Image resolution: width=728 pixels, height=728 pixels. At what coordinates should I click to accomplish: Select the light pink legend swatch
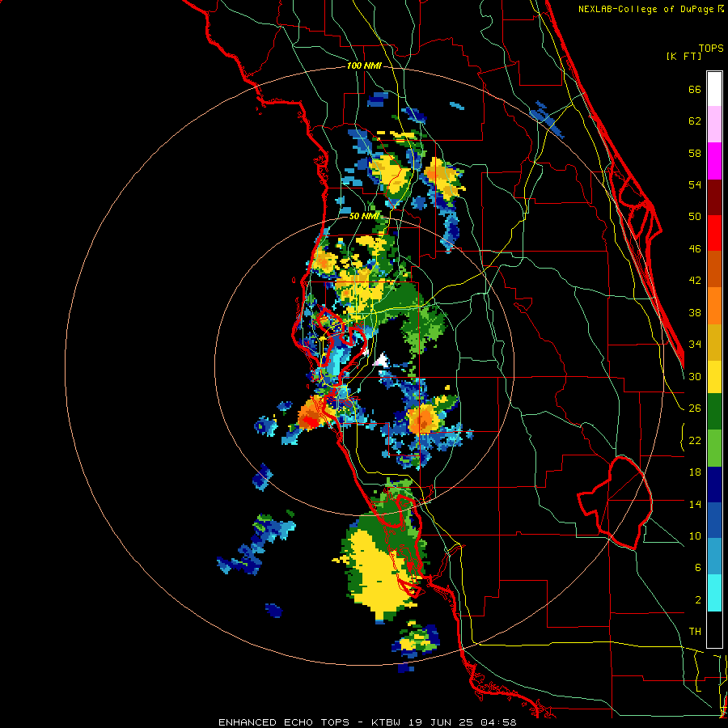point(714,124)
